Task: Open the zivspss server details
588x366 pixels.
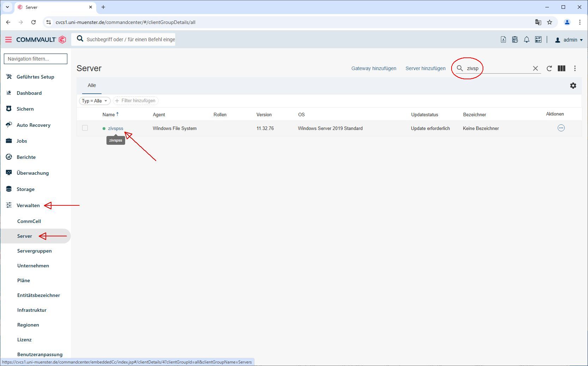Action: (x=115, y=129)
